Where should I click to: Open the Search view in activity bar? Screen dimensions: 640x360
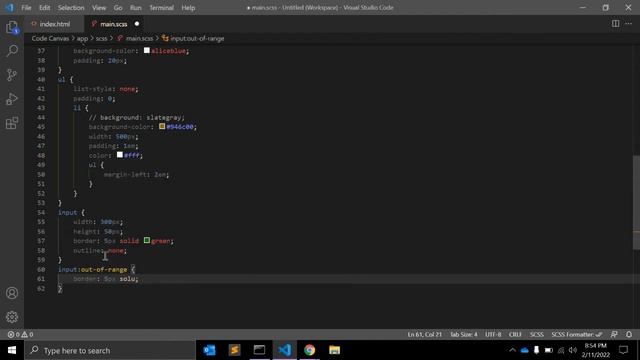(12, 51)
